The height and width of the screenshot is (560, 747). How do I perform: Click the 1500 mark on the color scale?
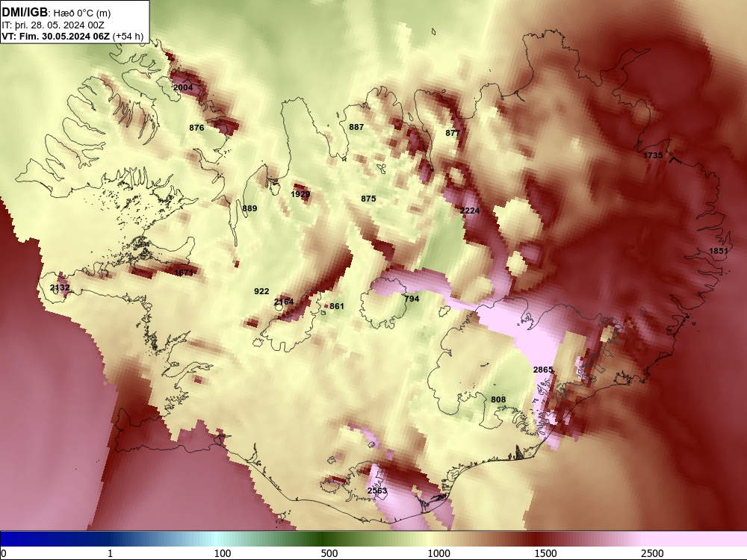(x=545, y=553)
